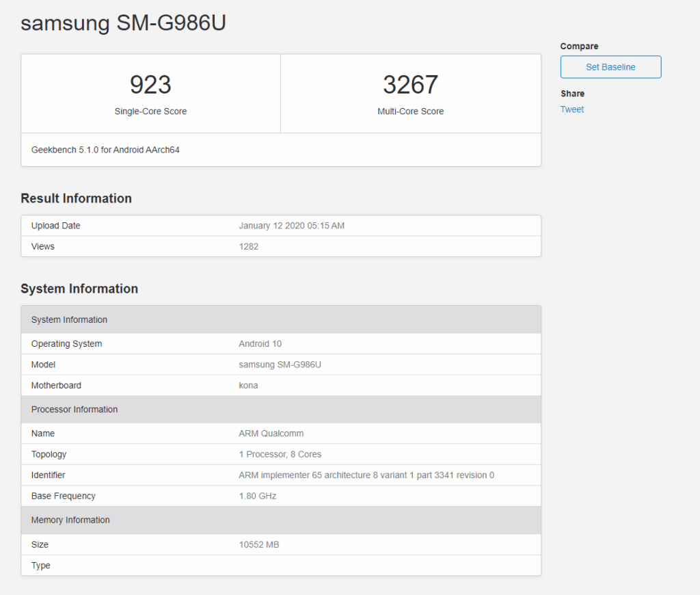This screenshot has height=595, width=700.
Task: Select the processor name ARM Qualcomm
Action: tap(271, 434)
